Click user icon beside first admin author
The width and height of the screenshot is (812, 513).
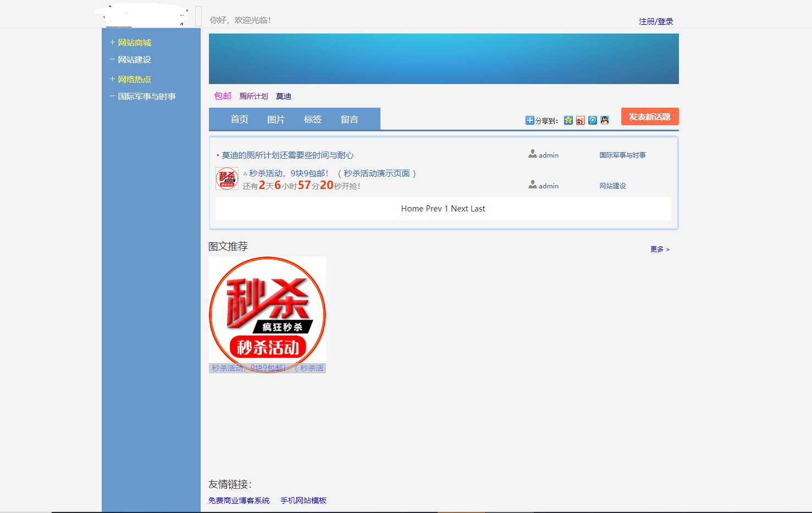point(532,154)
